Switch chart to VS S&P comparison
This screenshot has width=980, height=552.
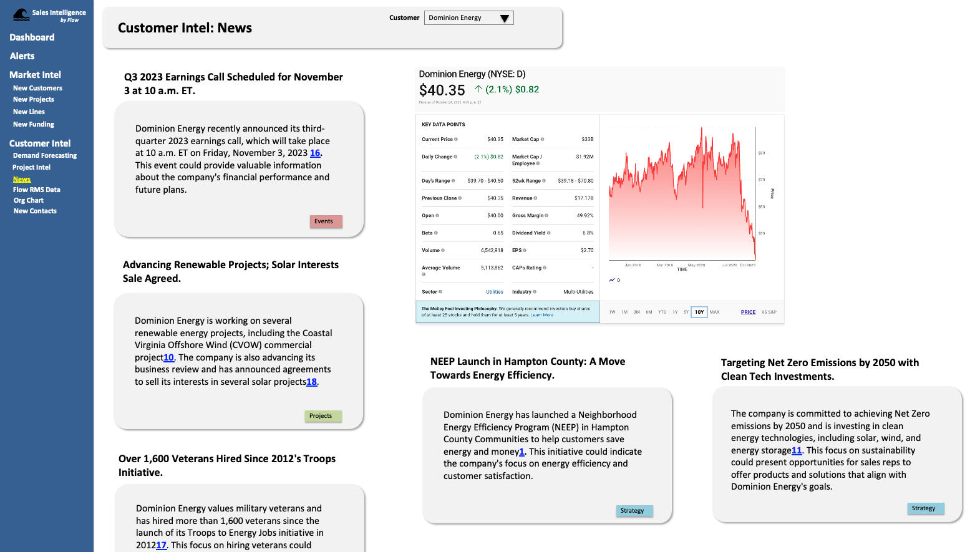769,312
